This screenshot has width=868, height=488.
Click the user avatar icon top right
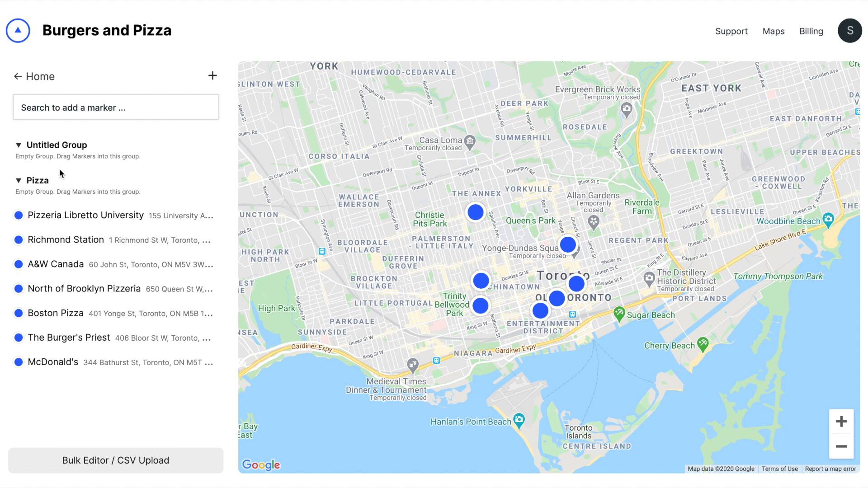click(x=849, y=30)
